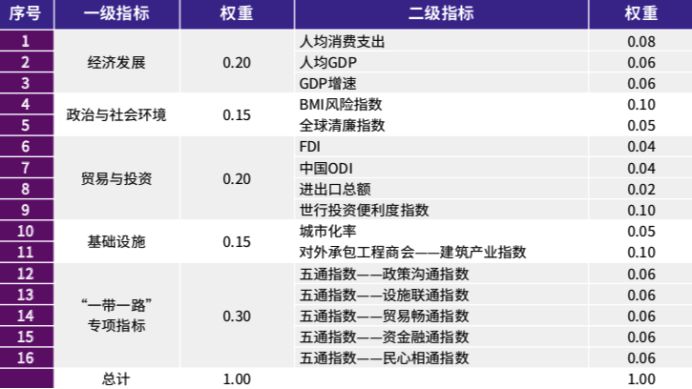Click GDP增速 indicator
Viewport: 692px width, 389px height.
[x=328, y=83]
